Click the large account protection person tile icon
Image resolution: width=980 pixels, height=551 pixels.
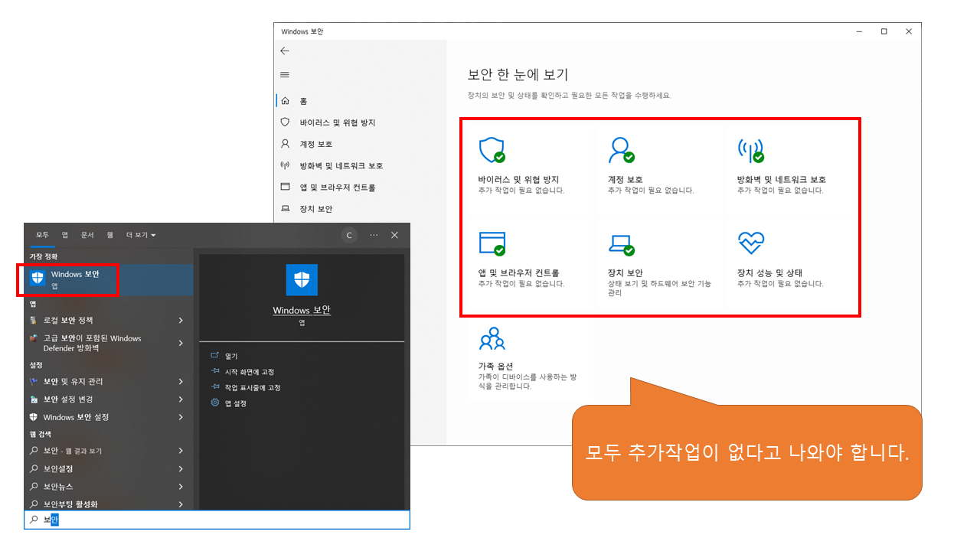(621, 150)
